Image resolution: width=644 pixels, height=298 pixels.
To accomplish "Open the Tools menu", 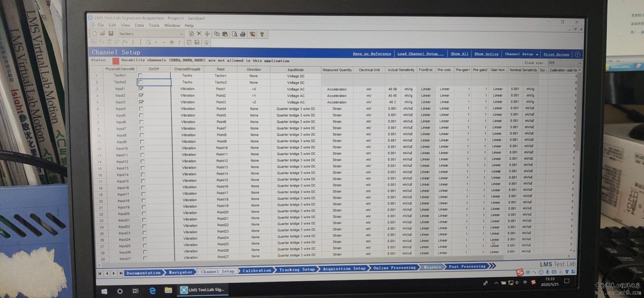I will coord(154,25).
